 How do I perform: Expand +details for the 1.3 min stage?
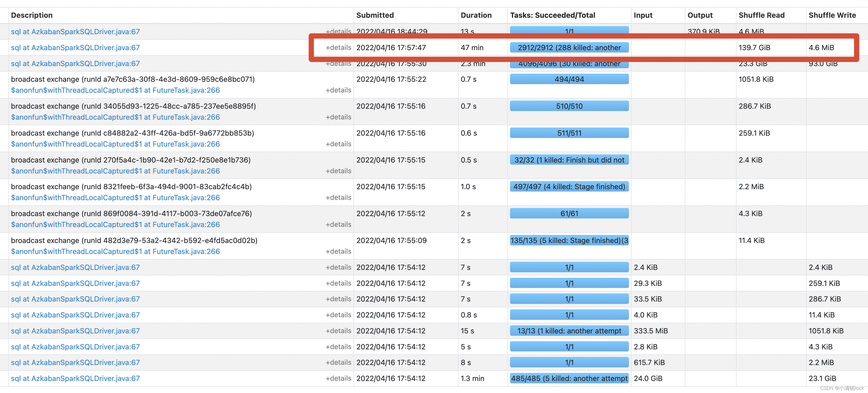point(338,378)
